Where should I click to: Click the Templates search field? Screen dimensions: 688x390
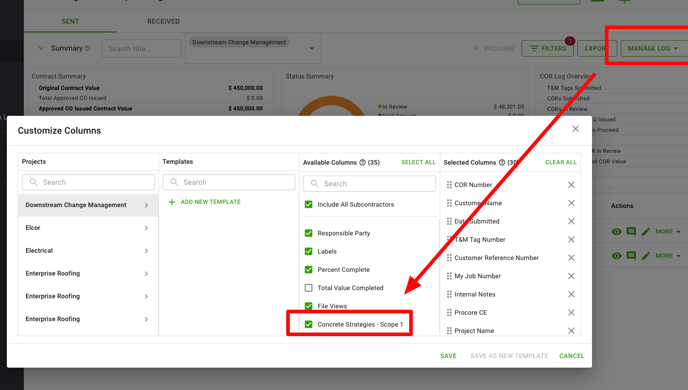coord(229,182)
